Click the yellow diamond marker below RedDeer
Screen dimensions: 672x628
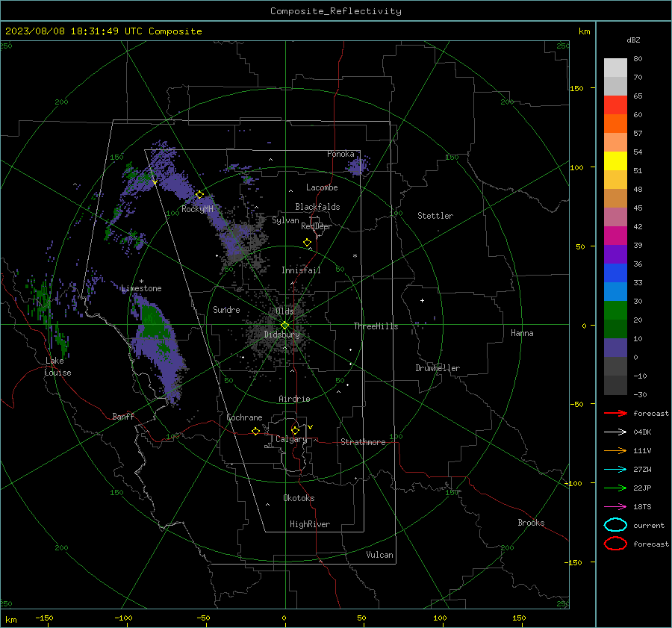[x=308, y=243]
